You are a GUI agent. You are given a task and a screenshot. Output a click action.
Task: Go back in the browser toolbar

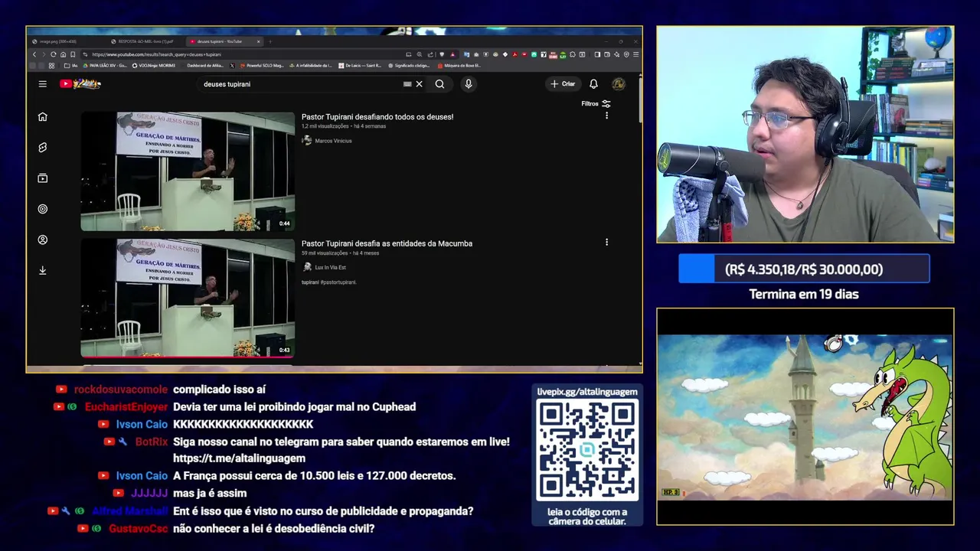[34, 54]
